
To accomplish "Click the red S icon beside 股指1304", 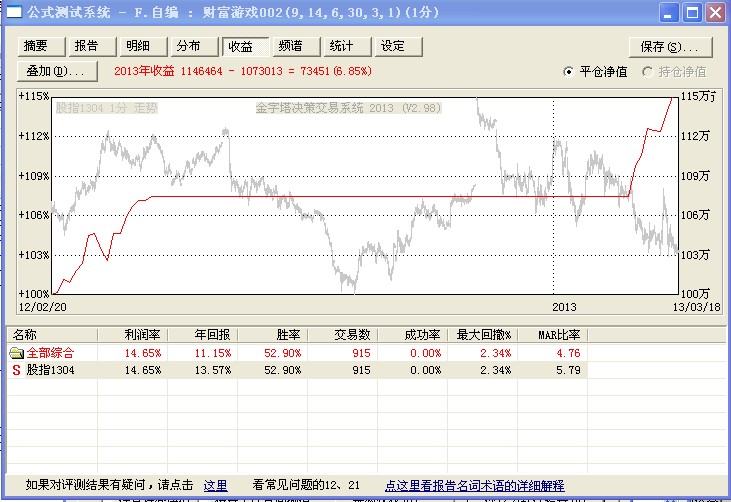I will pyautogui.click(x=16, y=370).
